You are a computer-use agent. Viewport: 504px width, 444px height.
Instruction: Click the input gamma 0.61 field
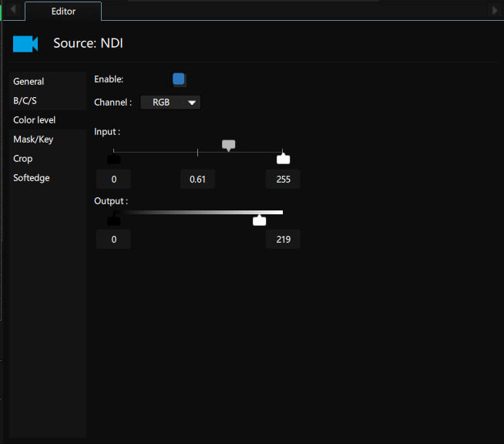tap(198, 180)
